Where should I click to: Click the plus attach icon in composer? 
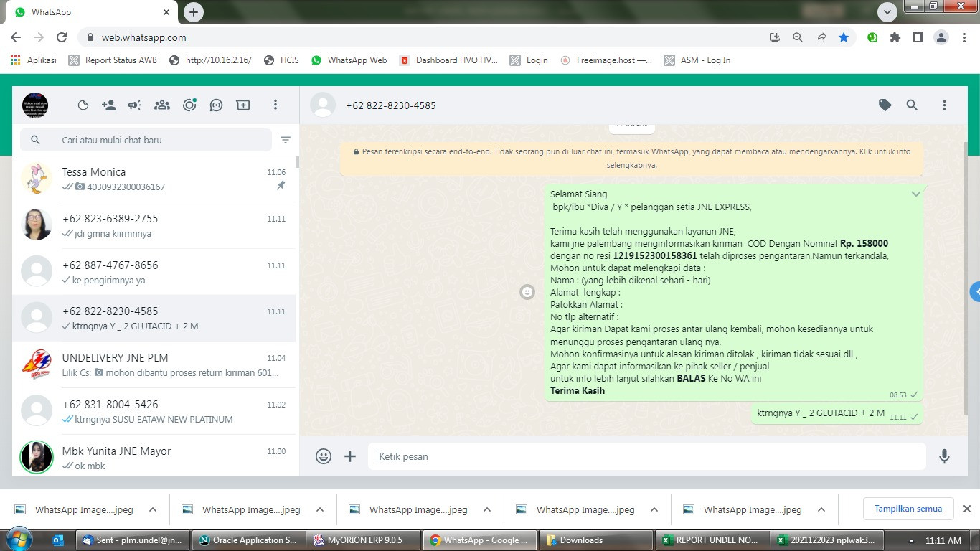[x=350, y=456]
